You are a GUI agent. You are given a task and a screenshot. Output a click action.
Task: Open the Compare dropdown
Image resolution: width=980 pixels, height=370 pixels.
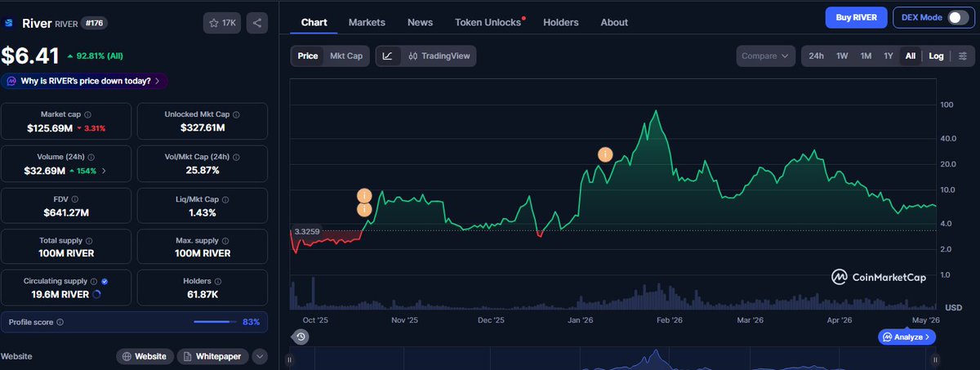tap(765, 56)
